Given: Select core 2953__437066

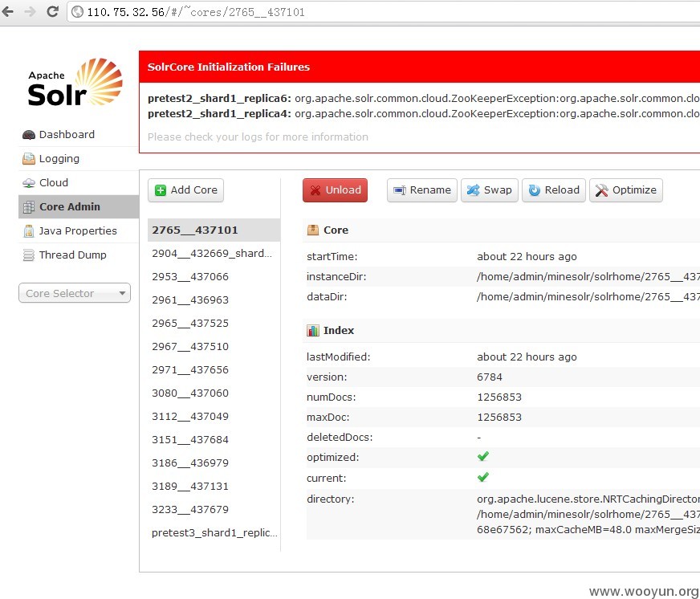Looking at the screenshot, I should 214,276.
